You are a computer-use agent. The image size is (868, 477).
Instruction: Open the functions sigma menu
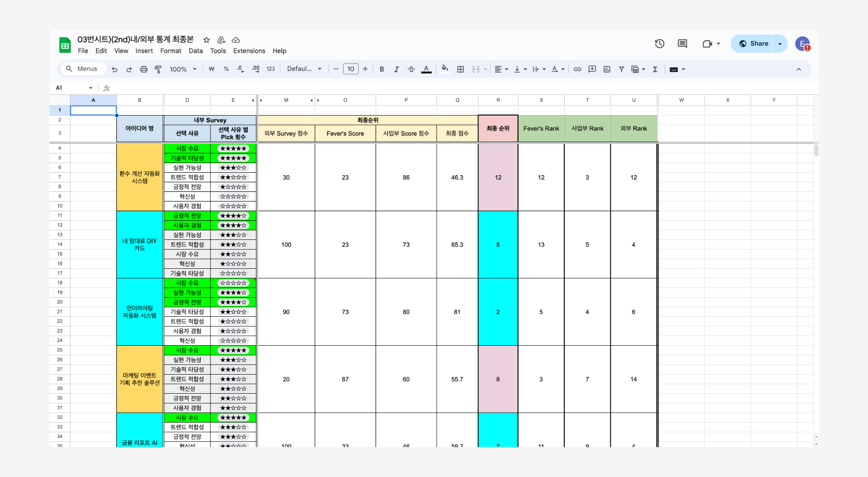pyautogui.click(x=655, y=69)
